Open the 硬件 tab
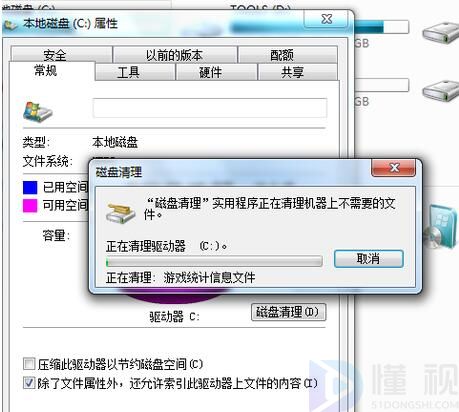 [x=211, y=72]
